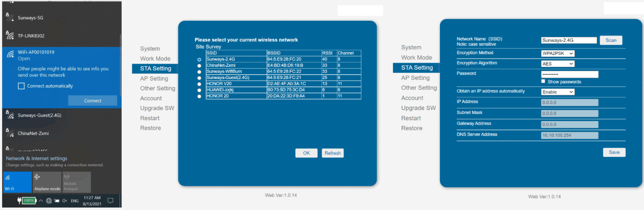The height and width of the screenshot is (210, 644).
Task: Click the Password input field
Action: (x=570, y=74)
